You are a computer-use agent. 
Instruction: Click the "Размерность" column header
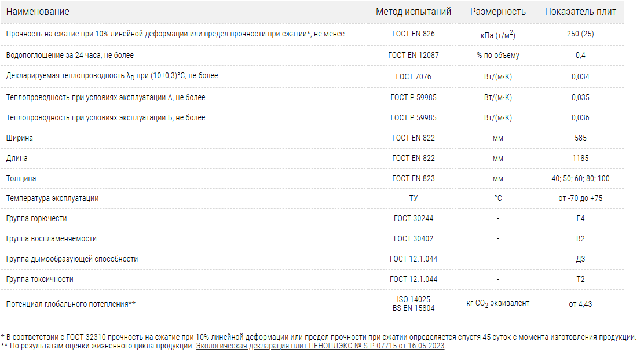498,12
